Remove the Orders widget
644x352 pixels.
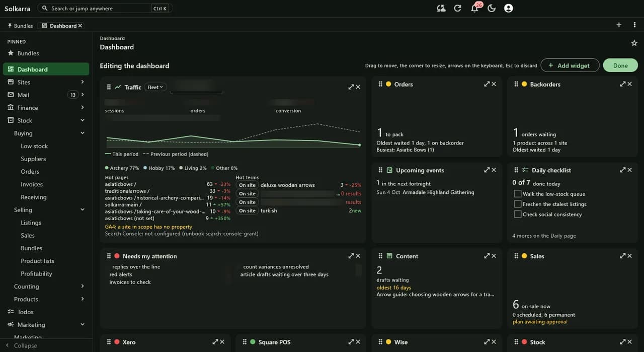pyautogui.click(x=494, y=84)
